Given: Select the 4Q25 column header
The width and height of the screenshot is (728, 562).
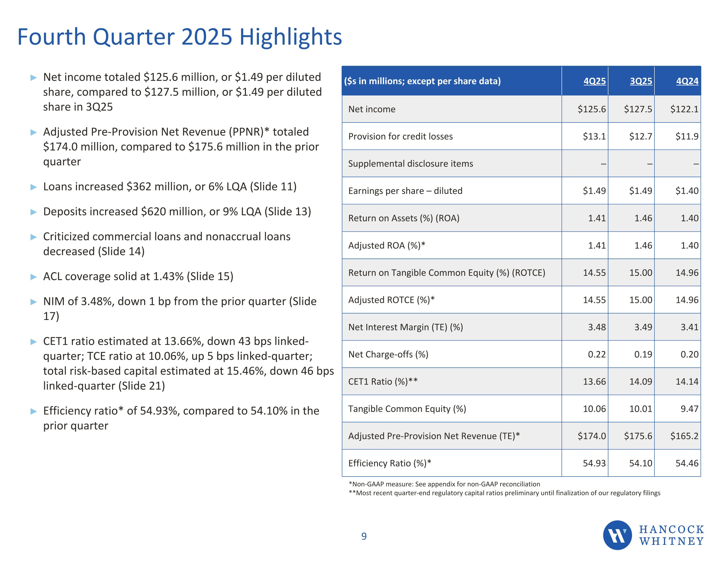Looking at the screenshot, I should point(594,81).
